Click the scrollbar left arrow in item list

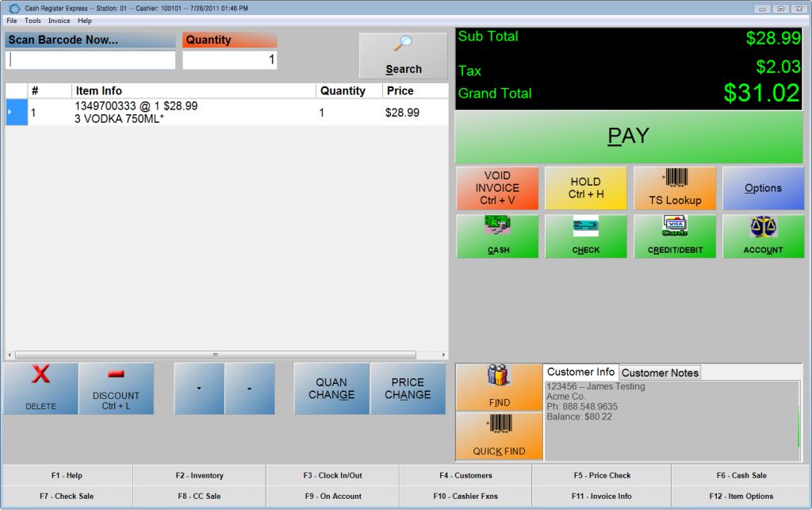pos(10,355)
